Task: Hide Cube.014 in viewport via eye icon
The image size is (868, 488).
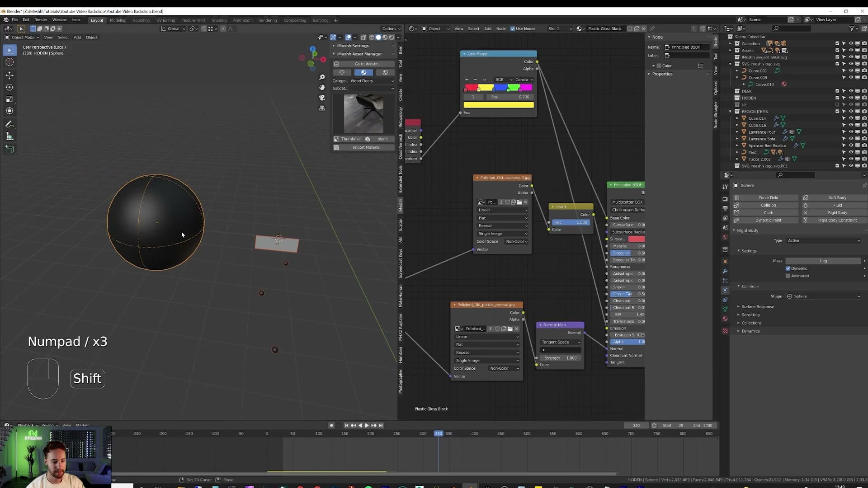Action: pos(851,118)
